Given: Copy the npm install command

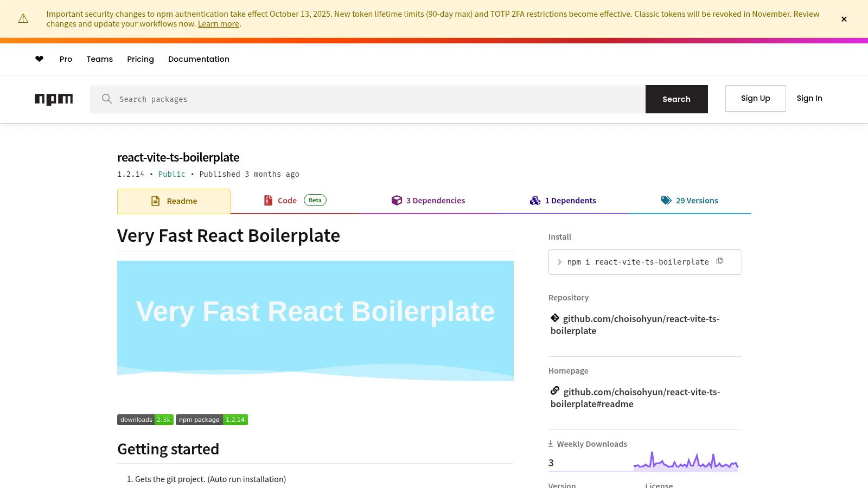Looking at the screenshot, I should point(719,261).
